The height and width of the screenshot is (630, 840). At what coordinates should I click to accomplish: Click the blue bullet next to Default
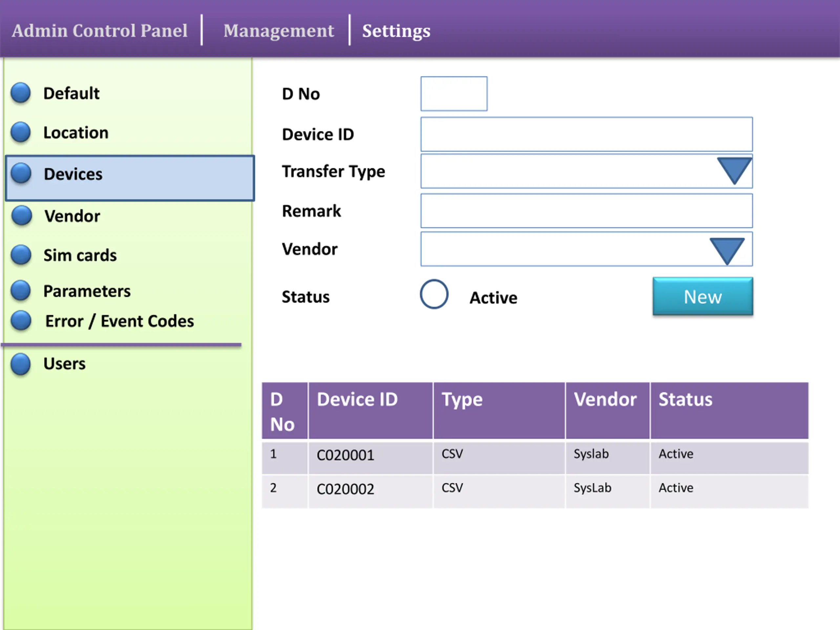(x=20, y=93)
